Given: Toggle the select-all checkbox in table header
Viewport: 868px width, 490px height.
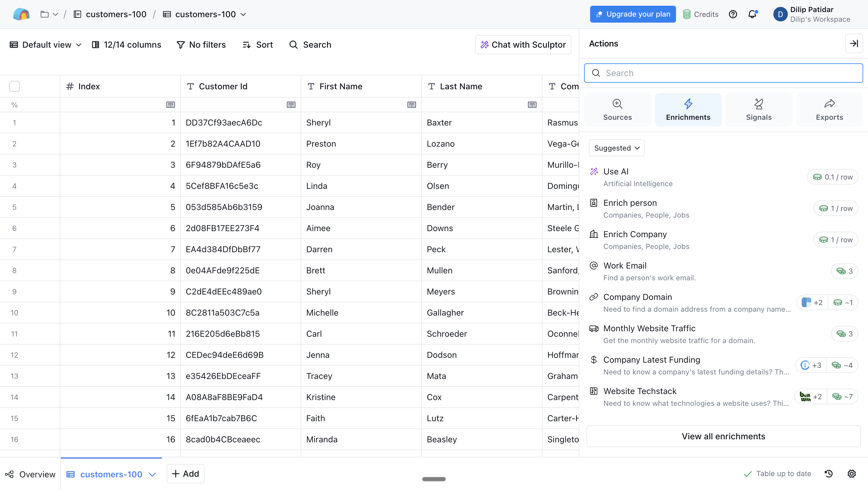Looking at the screenshot, I should (14, 86).
